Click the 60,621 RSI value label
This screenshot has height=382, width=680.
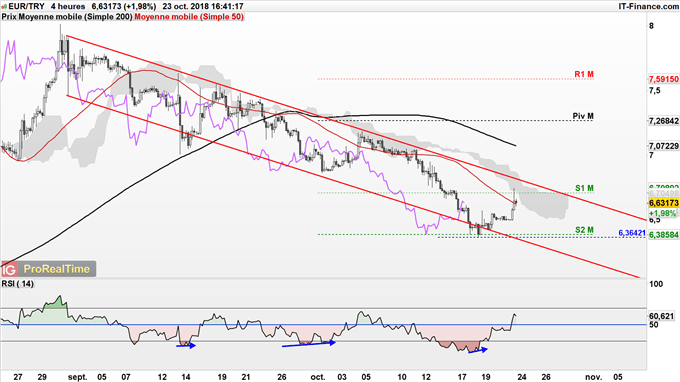(x=661, y=316)
